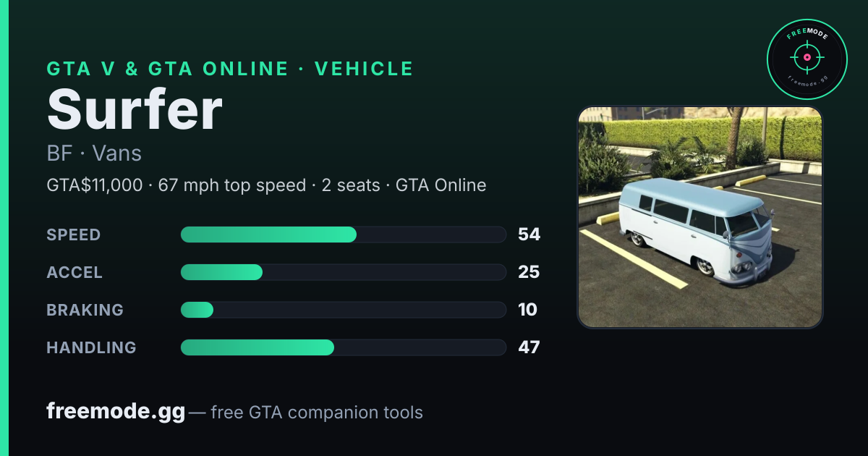
Task: Click the Speed stat bar
Action: [343, 235]
